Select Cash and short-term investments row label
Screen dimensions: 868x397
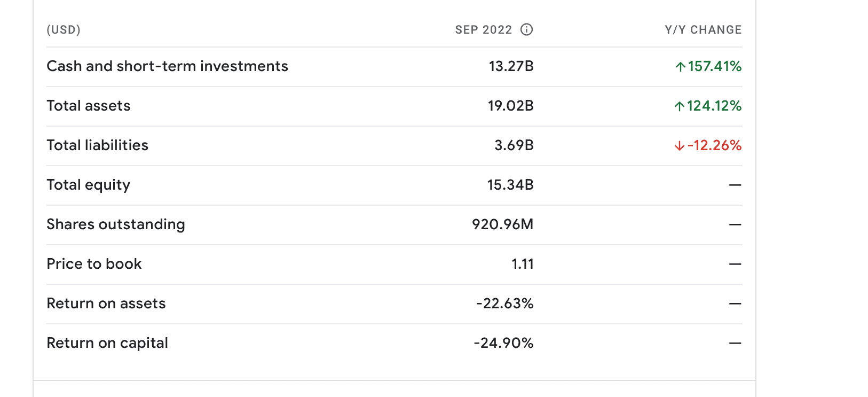pyautogui.click(x=167, y=66)
